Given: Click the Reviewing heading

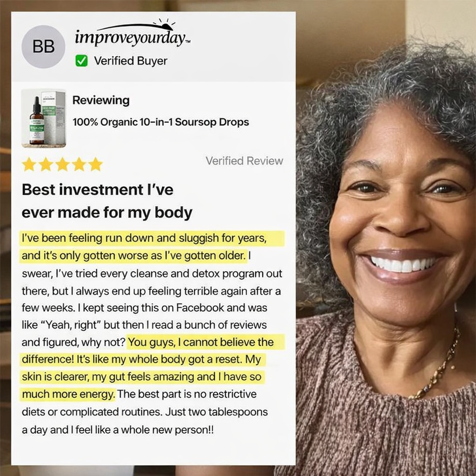Looking at the screenshot, I should 101,100.
